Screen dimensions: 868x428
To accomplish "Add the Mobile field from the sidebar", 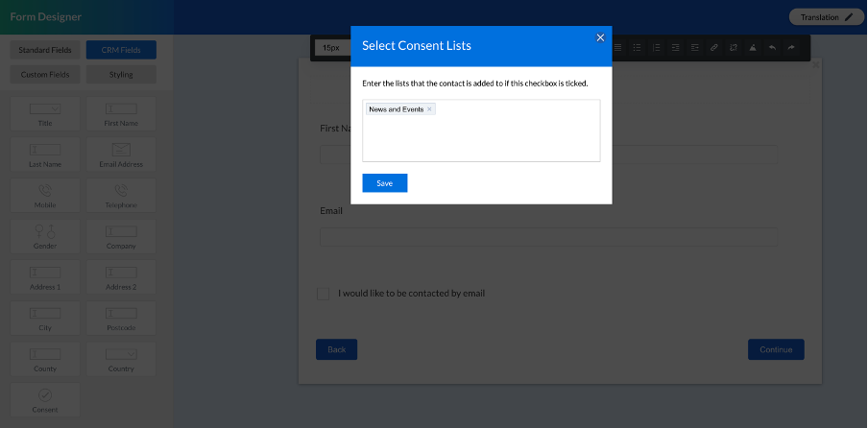I will point(45,196).
